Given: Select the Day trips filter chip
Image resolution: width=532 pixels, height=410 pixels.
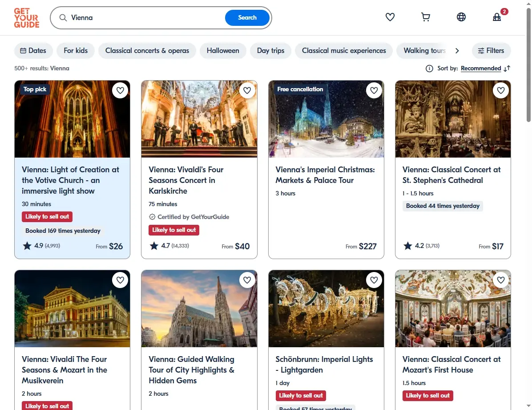Looking at the screenshot, I should [271, 51].
